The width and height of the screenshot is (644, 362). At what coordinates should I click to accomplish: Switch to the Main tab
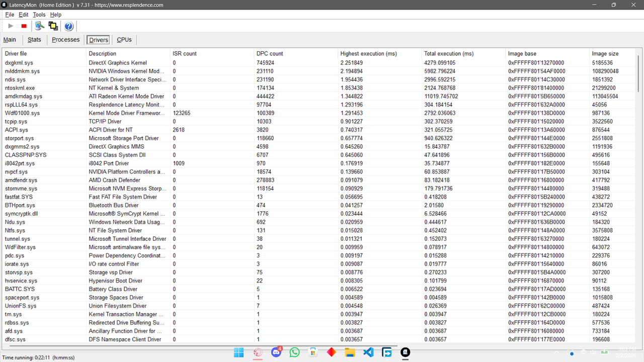coord(10,40)
